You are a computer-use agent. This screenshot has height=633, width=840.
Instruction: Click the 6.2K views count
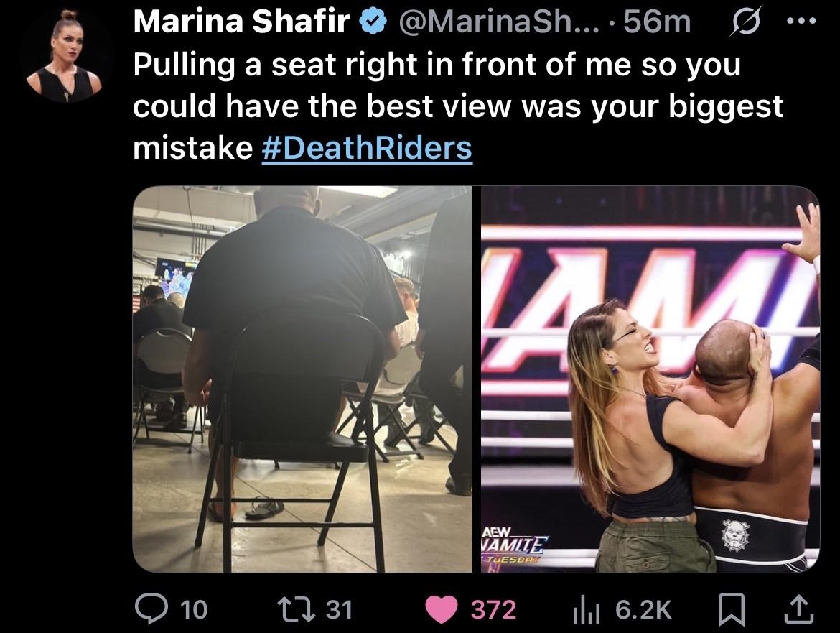pos(643,610)
